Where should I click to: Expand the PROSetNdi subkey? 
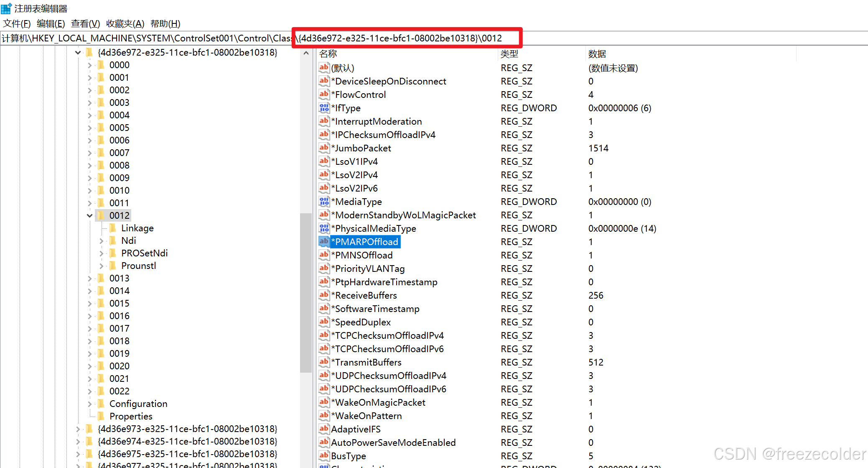[101, 253]
